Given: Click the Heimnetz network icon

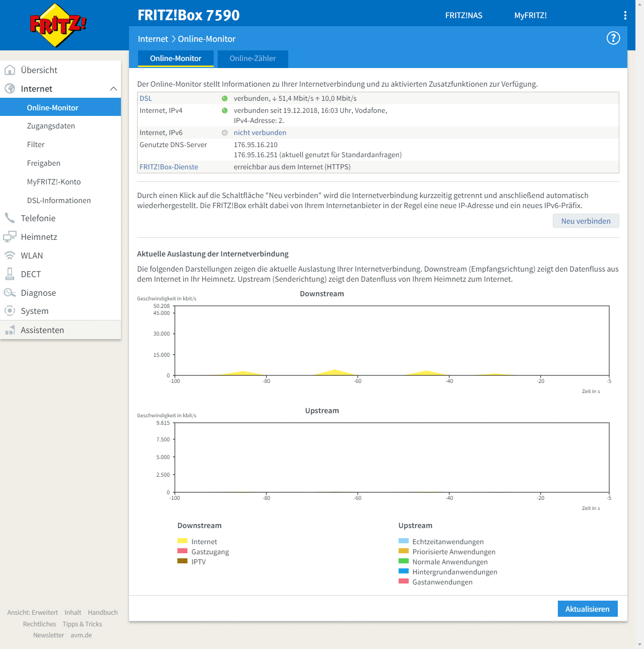Looking at the screenshot, I should click(x=10, y=237).
